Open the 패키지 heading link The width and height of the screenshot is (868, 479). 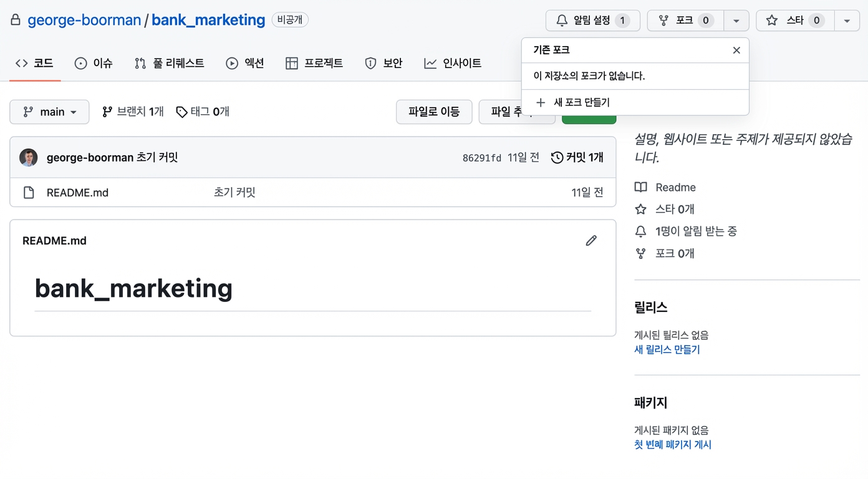[651, 402]
